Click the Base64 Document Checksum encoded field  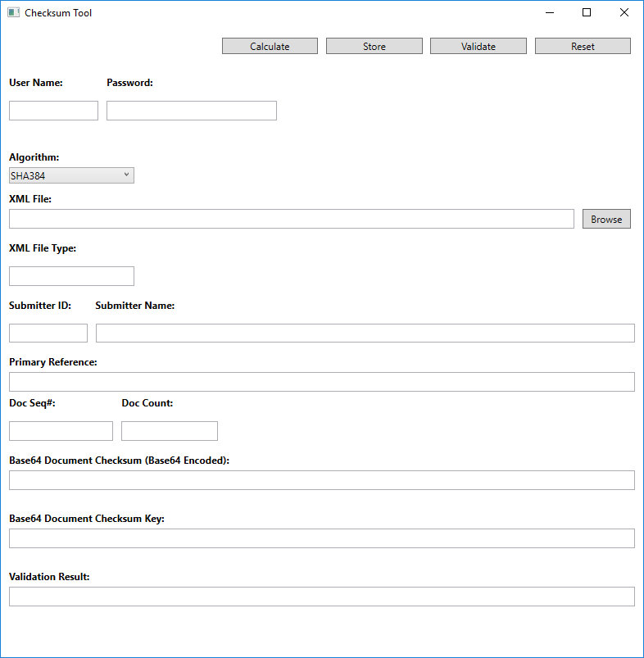(x=321, y=480)
